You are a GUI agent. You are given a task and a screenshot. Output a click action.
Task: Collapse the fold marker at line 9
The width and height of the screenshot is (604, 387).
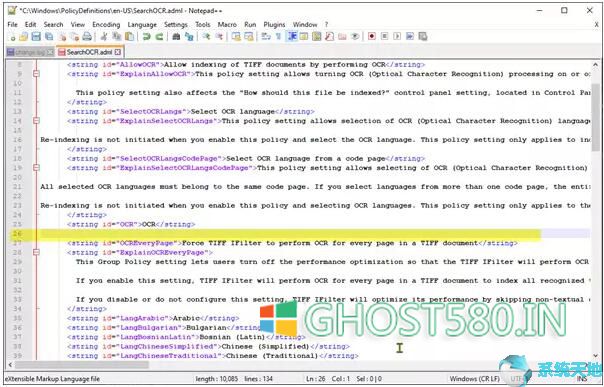pyautogui.click(x=36, y=74)
